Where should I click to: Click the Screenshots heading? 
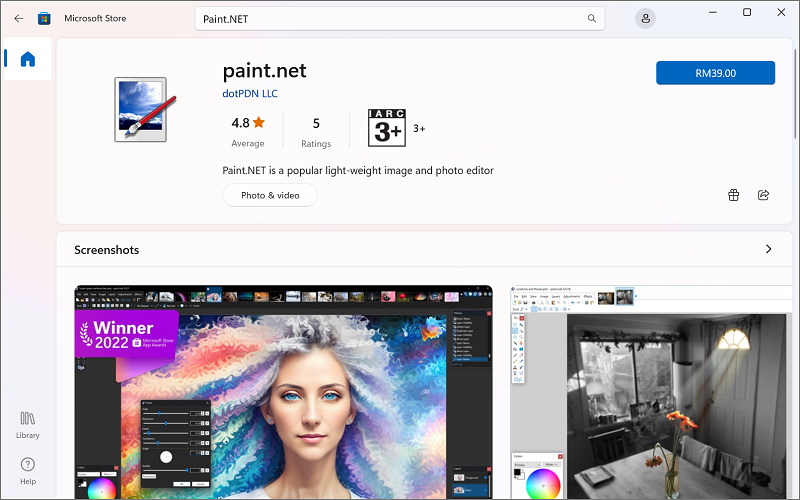(x=107, y=249)
